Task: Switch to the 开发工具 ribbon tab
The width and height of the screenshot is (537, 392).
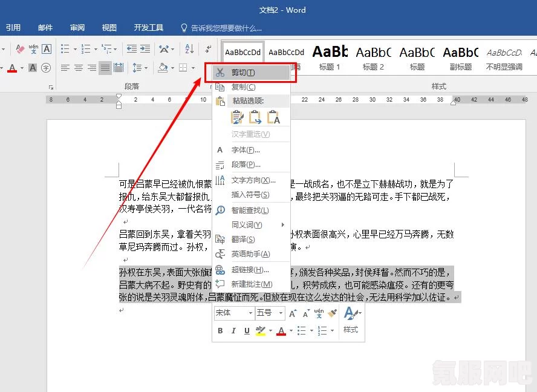Action: (x=148, y=27)
